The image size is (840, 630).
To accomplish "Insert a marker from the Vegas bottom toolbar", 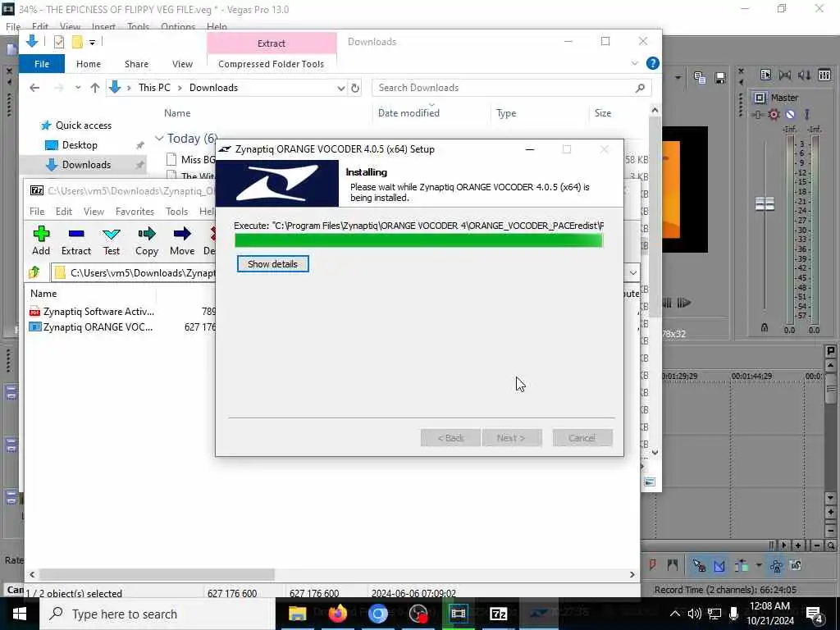I will click(652, 565).
